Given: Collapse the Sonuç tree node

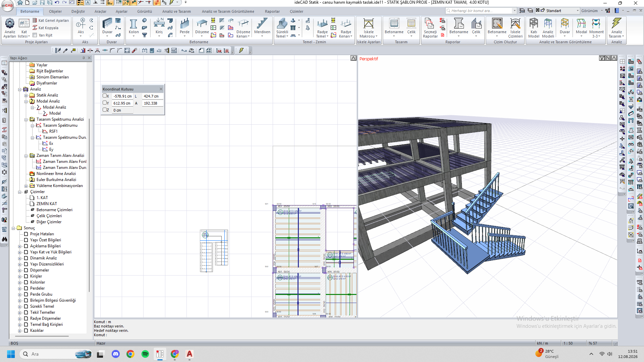Looking at the screenshot, I should pyautogui.click(x=13, y=228).
